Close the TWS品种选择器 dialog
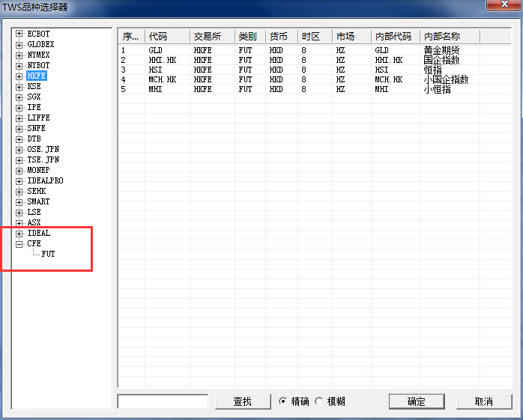 (504, 4)
